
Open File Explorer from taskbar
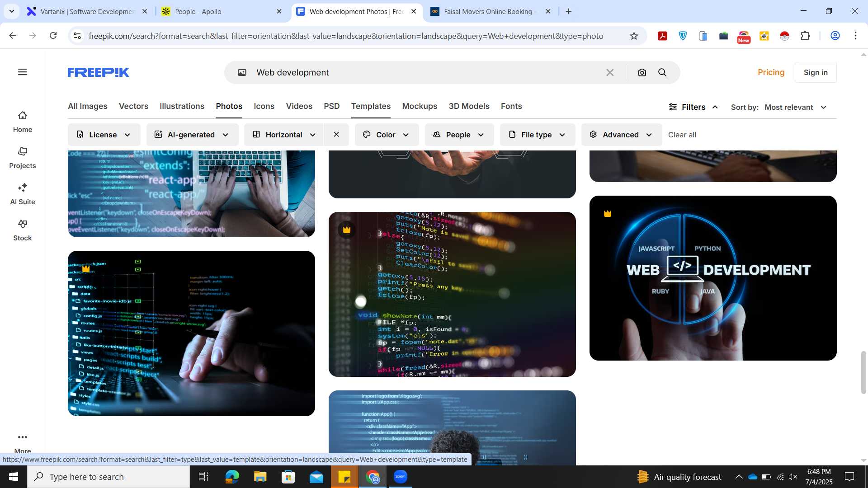260,477
